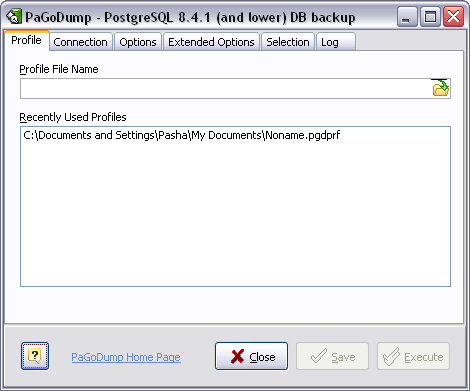
Task: Select the Noname.pgdprf recent profile entry
Action: (x=182, y=135)
